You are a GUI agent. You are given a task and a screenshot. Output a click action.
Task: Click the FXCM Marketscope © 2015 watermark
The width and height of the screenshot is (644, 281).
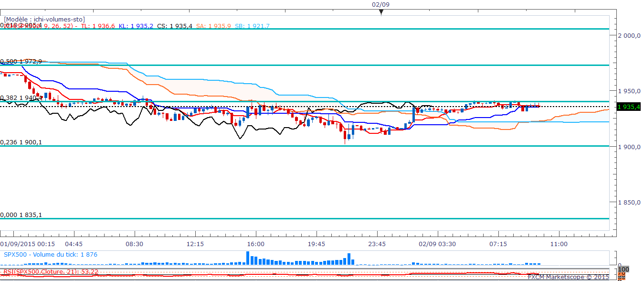568,277
